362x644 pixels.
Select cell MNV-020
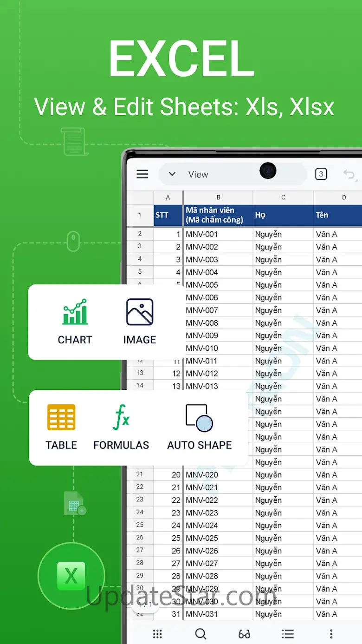[x=219, y=475]
